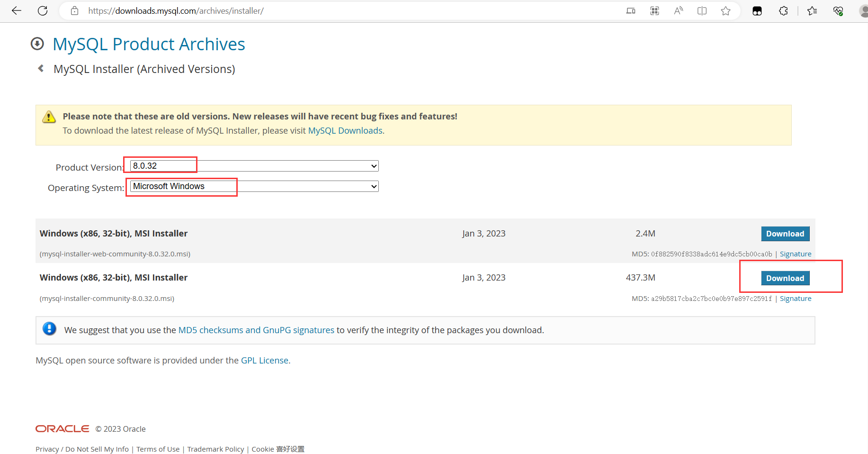The height and width of the screenshot is (454, 868).
Task: Open the Favorites list icon
Action: (812, 11)
